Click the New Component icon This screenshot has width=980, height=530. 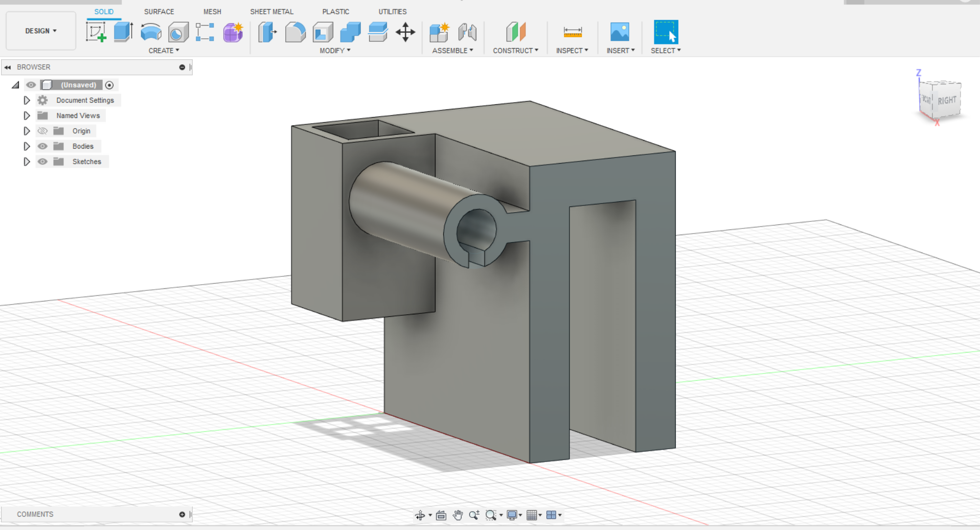pos(439,32)
